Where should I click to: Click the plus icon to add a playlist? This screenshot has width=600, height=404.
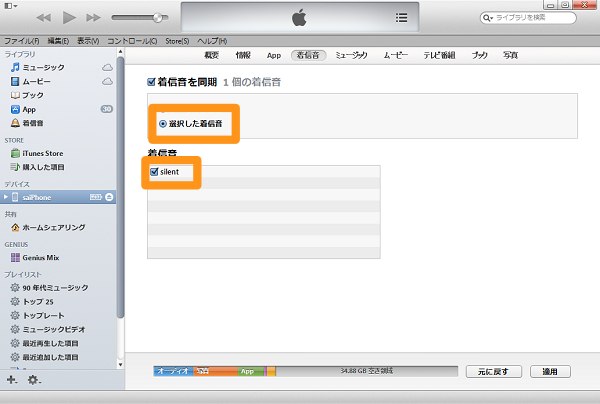click(x=12, y=380)
